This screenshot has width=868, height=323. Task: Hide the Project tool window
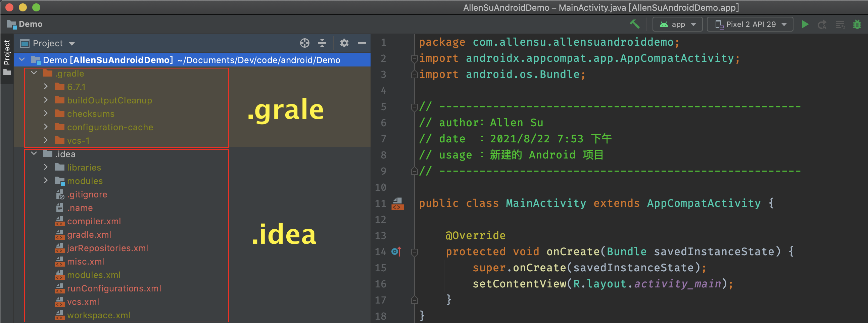click(361, 43)
